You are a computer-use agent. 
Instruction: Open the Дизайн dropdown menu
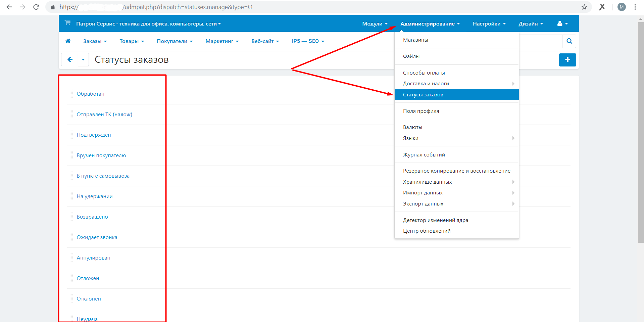coord(531,24)
